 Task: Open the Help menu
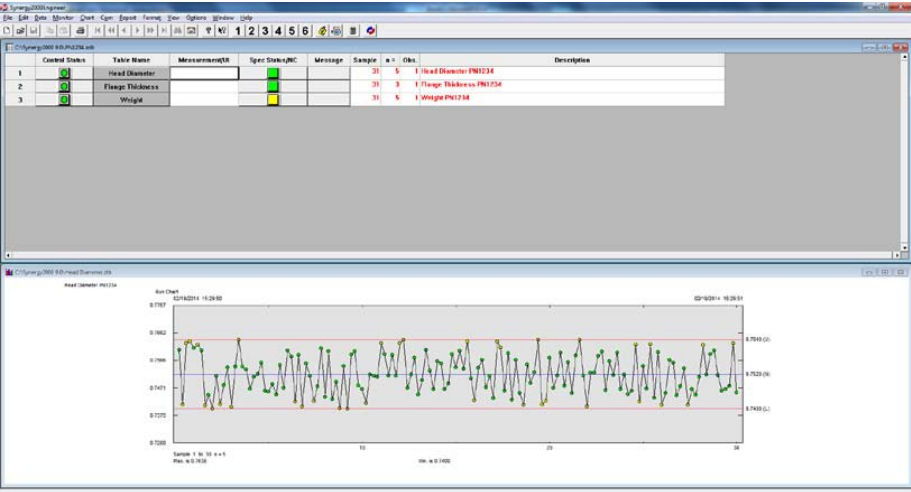coord(246,18)
